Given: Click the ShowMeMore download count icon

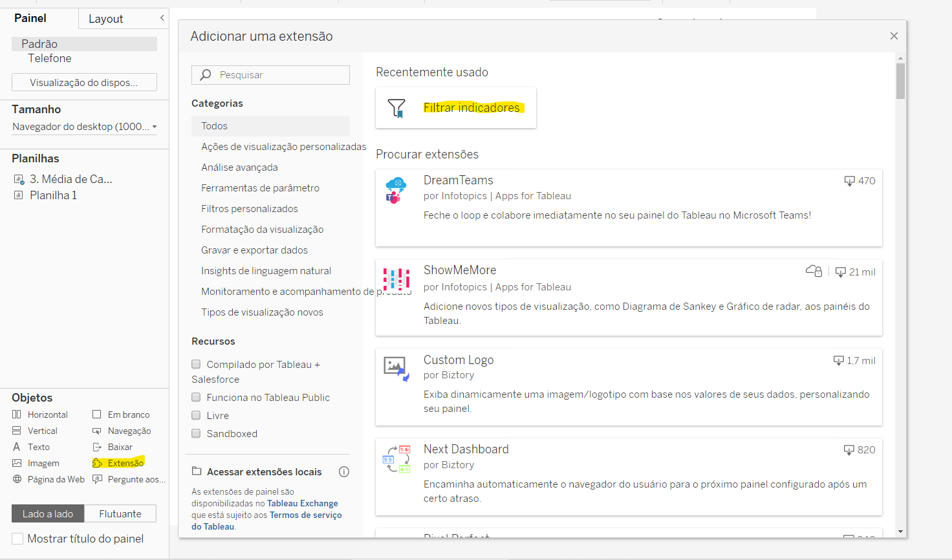Looking at the screenshot, I should 841,272.
